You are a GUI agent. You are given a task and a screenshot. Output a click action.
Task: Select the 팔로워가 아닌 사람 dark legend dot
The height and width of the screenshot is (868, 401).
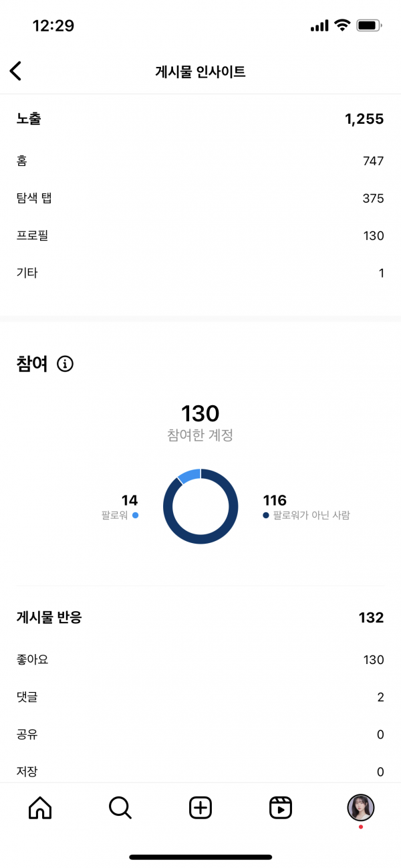point(266,516)
